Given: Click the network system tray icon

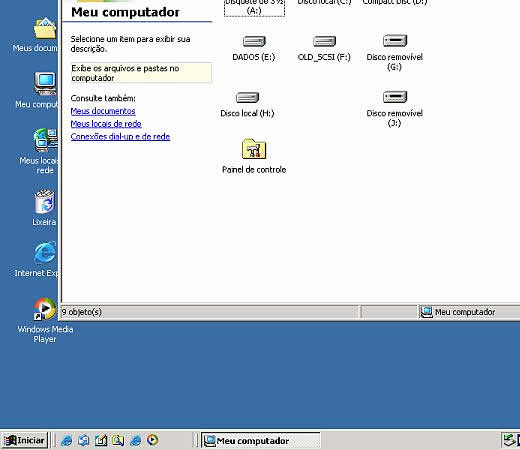Looking at the screenshot, I should pyautogui.click(x=509, y=441).
